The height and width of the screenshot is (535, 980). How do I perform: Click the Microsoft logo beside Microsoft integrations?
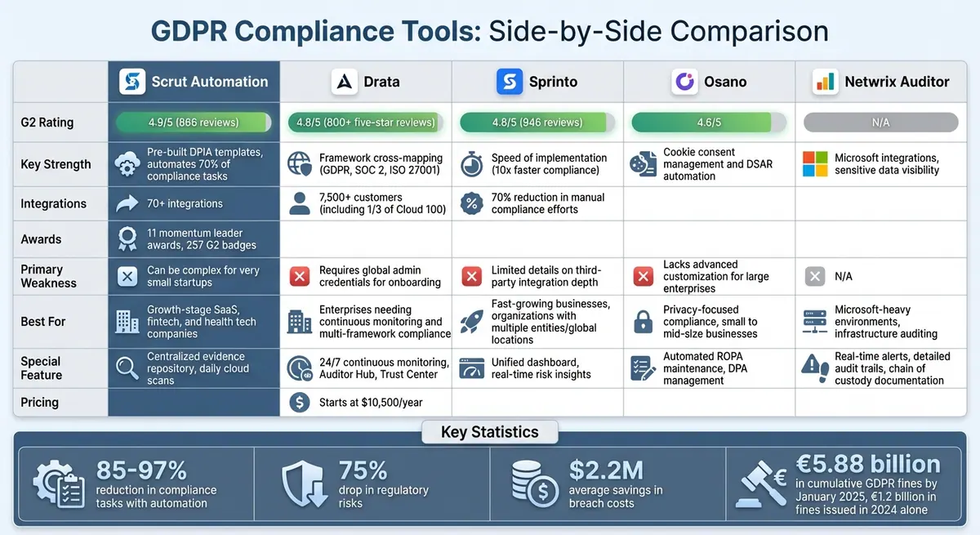coord(815,163)
